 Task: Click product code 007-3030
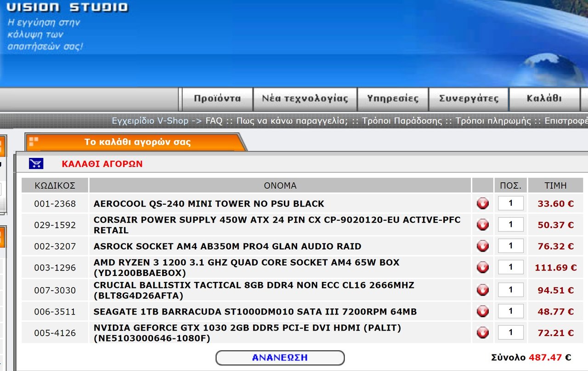coord(55,290)
